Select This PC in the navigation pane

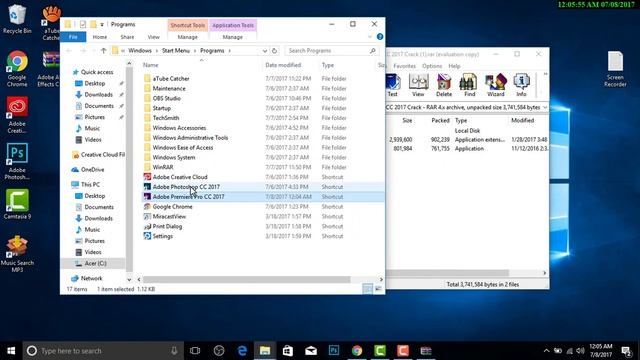(90, 184)
